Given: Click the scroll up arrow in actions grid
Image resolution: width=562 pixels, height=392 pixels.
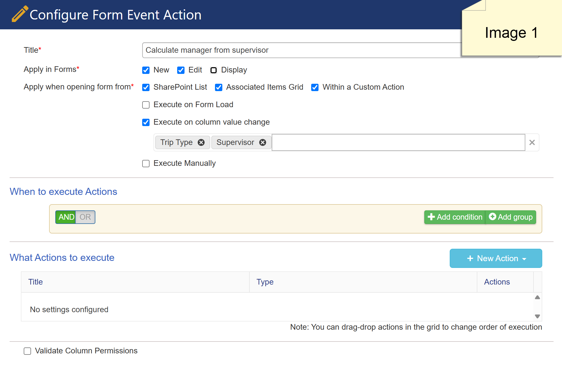Looking at the screenshot, I should 537,297.
